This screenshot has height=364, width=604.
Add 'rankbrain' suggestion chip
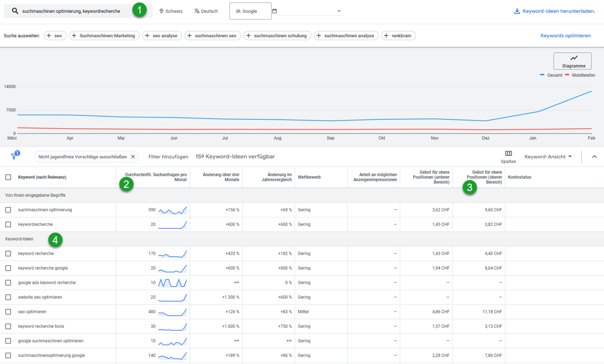pyautogui.click(x=399, y=35)
